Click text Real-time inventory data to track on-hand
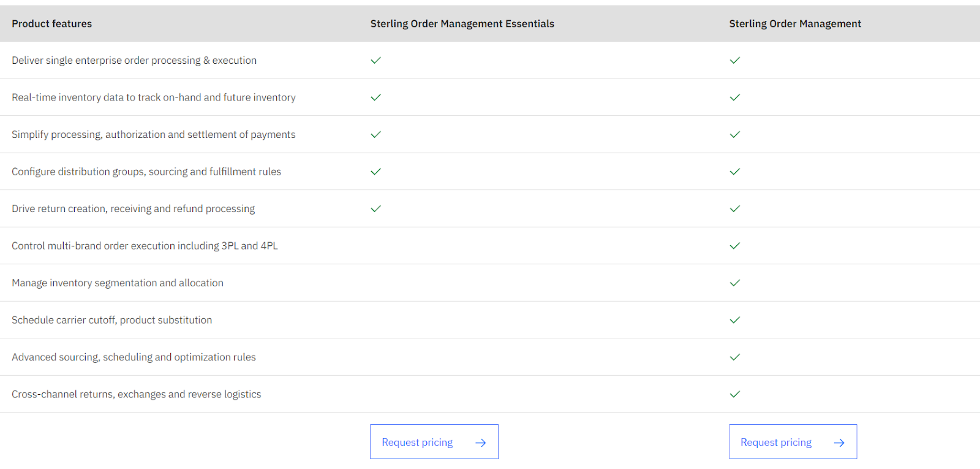 tap(154, 97)
